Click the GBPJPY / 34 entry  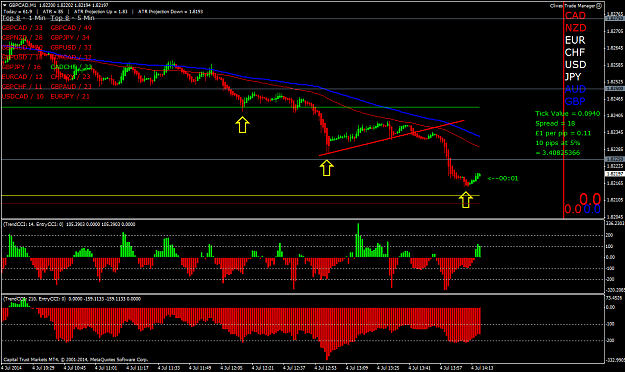click(70, 37)
